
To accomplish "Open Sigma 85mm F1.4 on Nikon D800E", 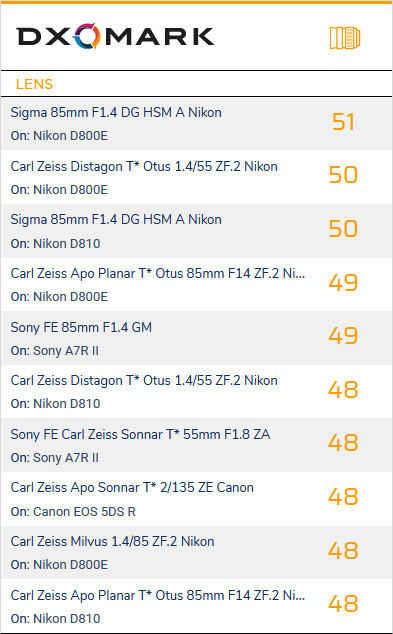I will tap(196, 123).
